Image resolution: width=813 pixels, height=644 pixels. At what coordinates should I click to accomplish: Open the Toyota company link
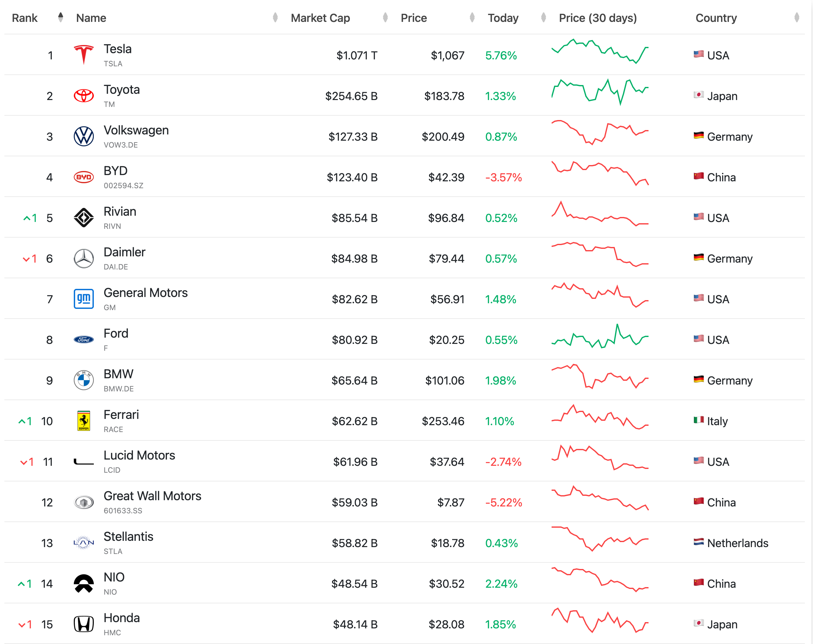coord(122,90)
